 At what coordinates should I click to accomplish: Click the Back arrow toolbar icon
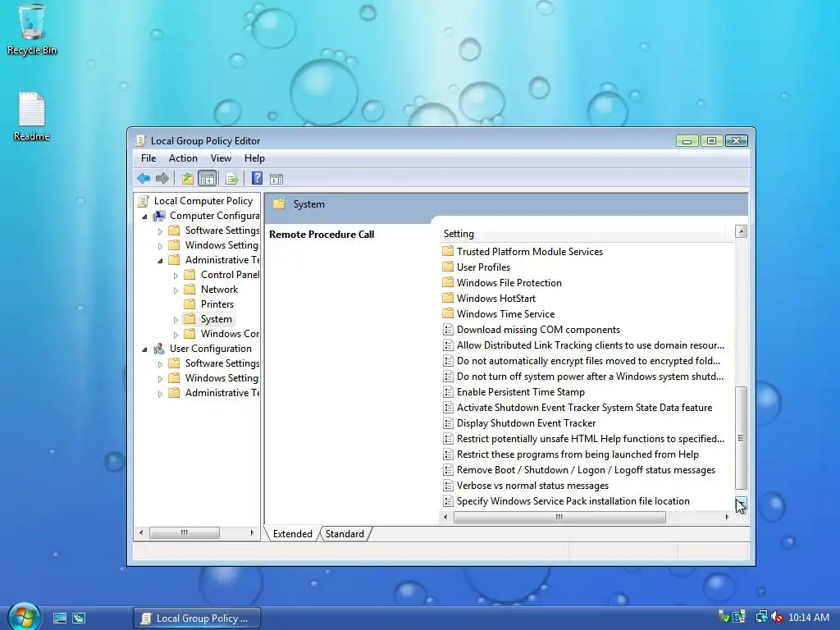[x=143, y=178]
